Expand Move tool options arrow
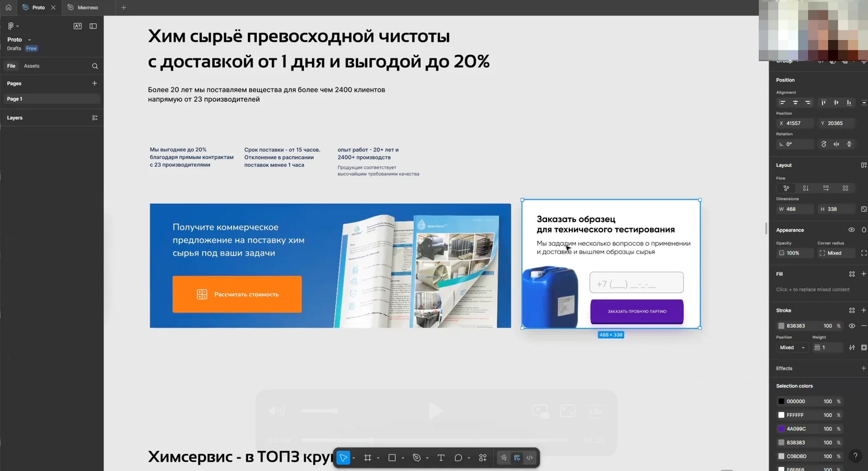868x471 pixels. [x=353, y=458]
